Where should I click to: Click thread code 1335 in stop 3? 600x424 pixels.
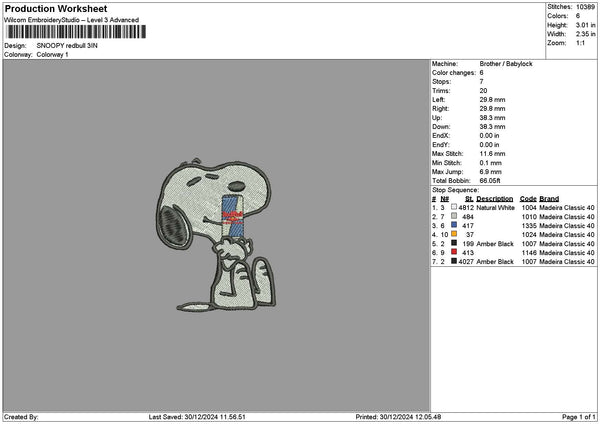[x=529, y=226]
